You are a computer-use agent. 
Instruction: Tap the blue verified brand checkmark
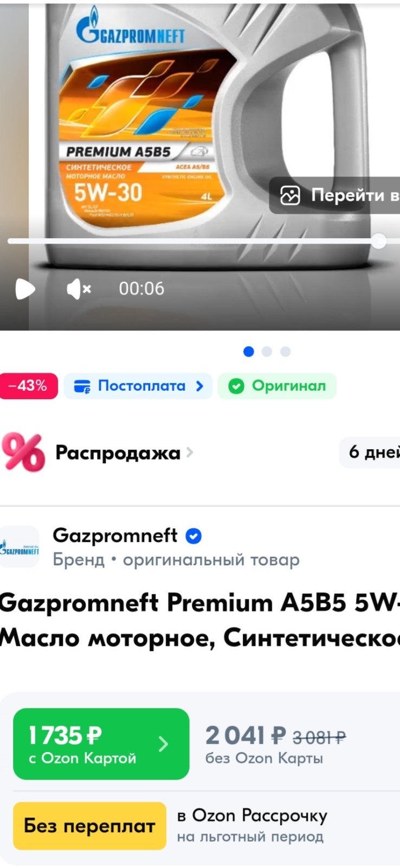click(193, 536)
